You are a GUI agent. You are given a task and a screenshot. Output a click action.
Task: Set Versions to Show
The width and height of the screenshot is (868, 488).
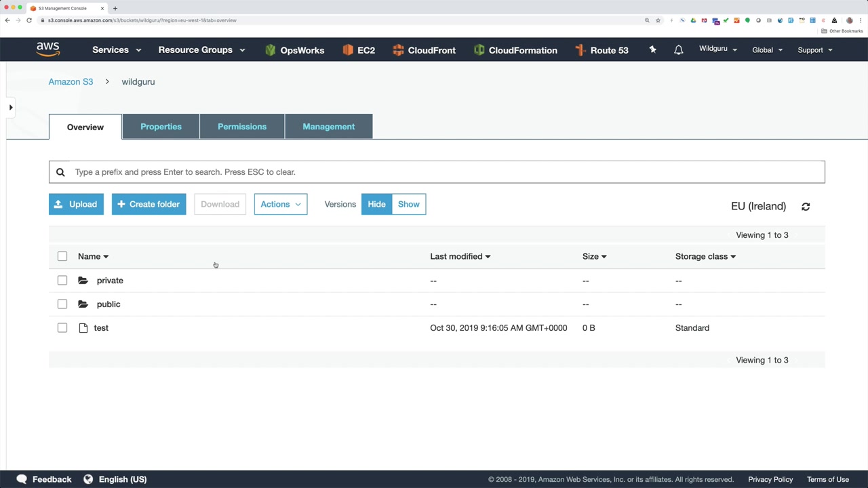tap(409, 204)
